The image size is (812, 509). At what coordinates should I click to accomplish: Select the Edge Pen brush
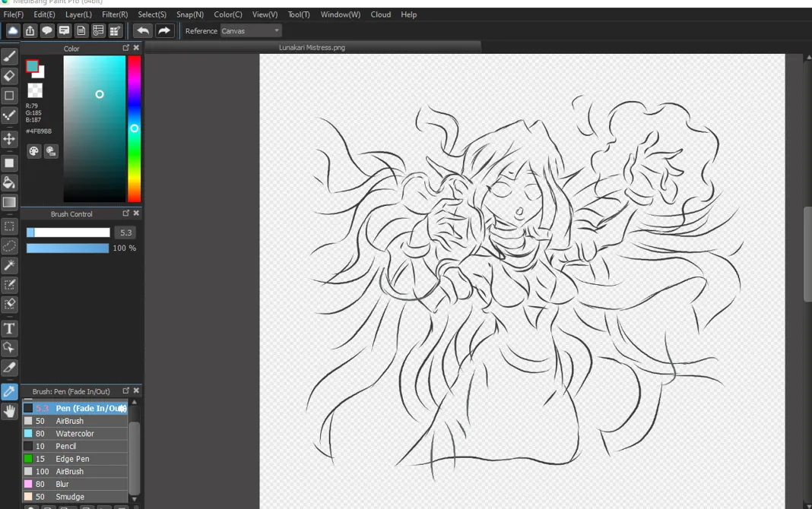tap(75, 459)
